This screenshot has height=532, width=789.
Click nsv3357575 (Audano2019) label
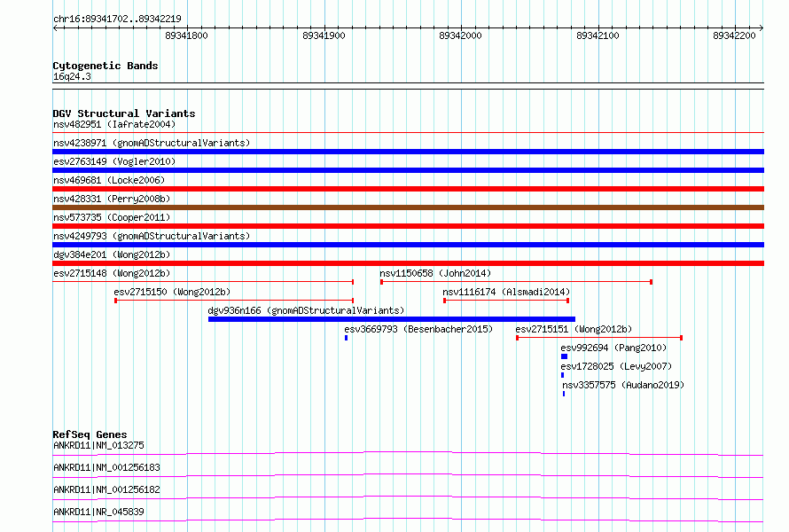pos(623,385)
